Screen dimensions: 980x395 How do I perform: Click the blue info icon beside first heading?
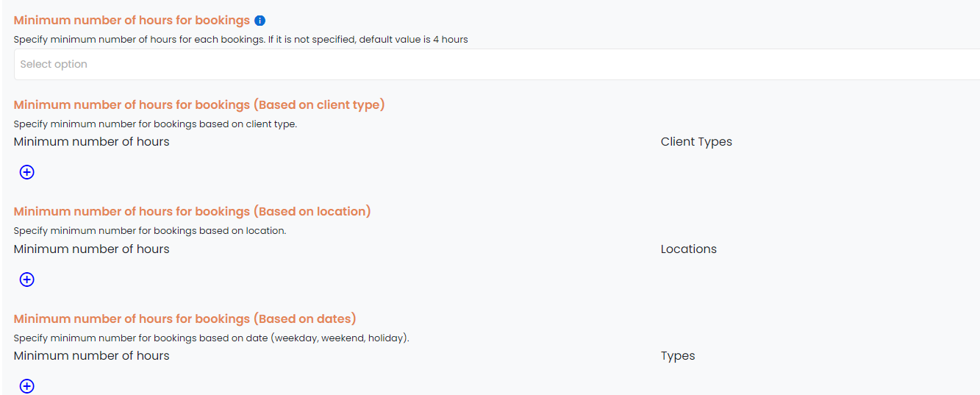260,21
